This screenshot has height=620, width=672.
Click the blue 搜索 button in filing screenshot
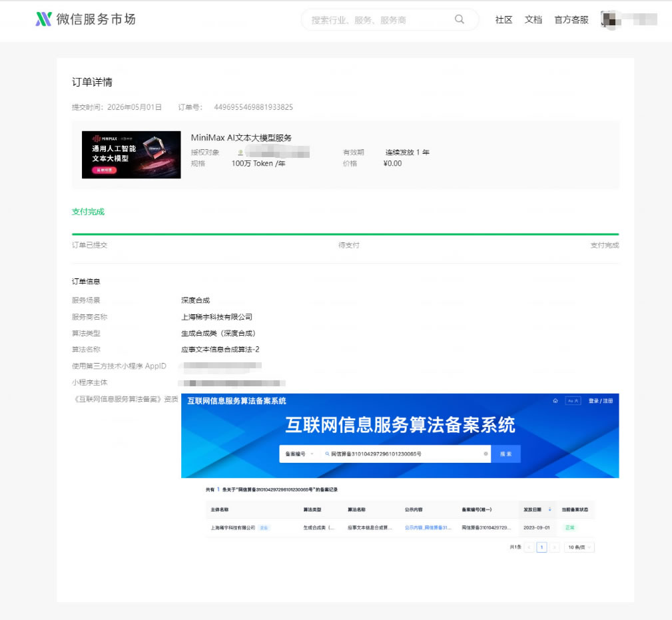(505, 454)
